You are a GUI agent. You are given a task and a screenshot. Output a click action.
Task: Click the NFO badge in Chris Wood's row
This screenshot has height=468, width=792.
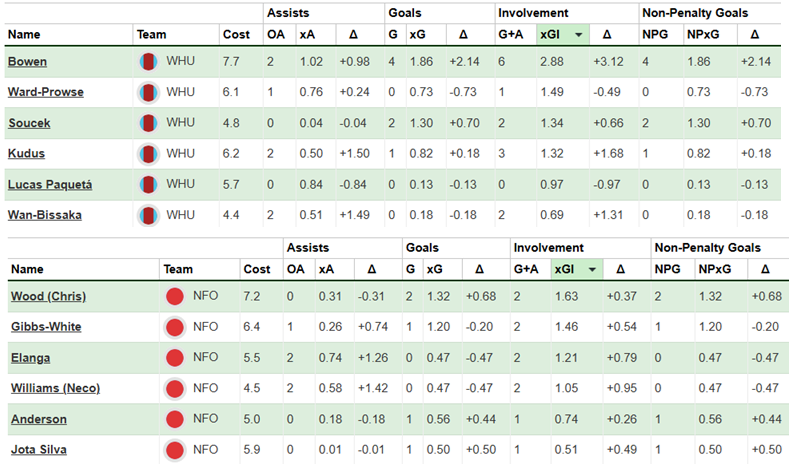click(x=174, y=296)
